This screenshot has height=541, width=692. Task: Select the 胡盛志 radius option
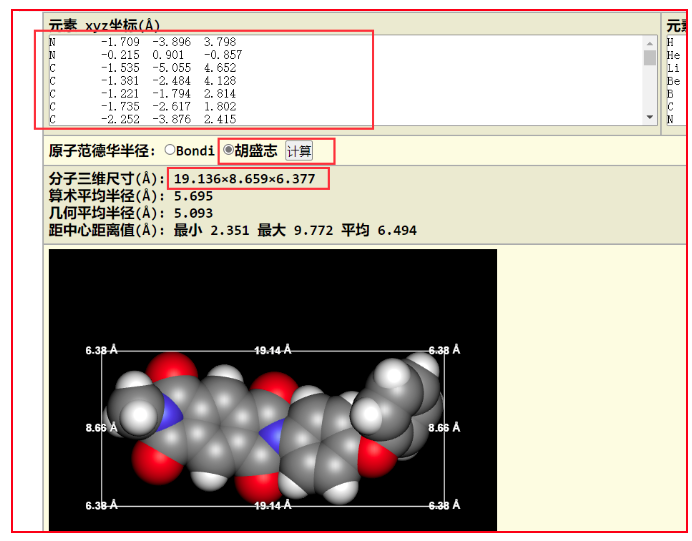click(x=228, y=150)
